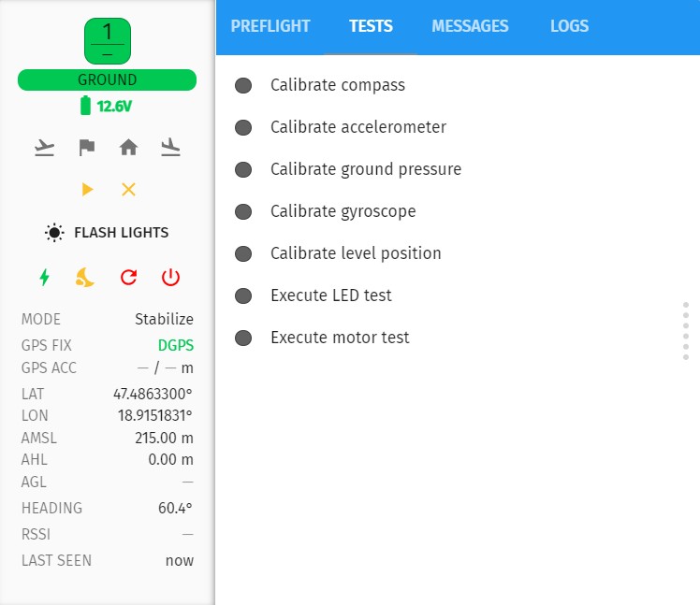This screenshot has width=700, height=605.
Task: Click the green drone ID badge 1
Action: 108,41
